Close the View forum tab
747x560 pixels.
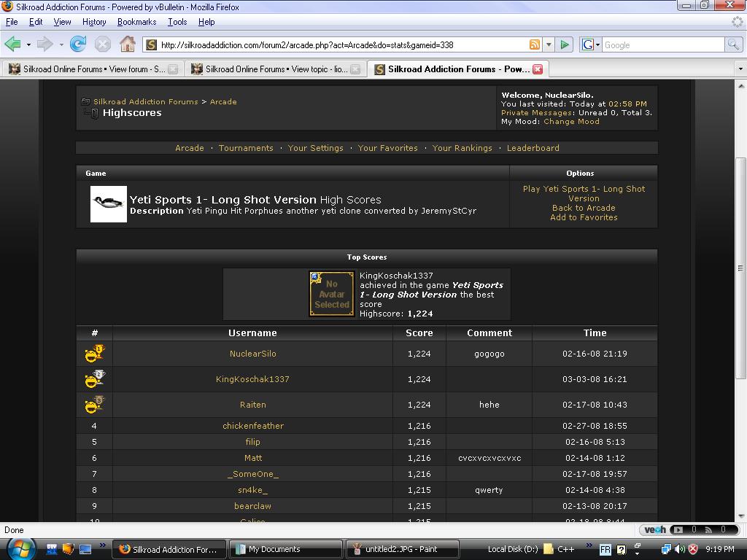173,69
